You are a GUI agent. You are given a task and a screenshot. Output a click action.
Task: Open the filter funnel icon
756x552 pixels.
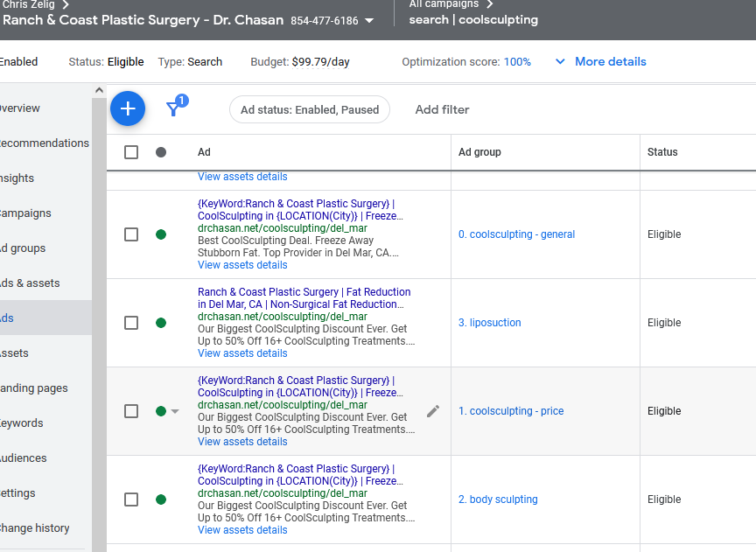point(173,108)
